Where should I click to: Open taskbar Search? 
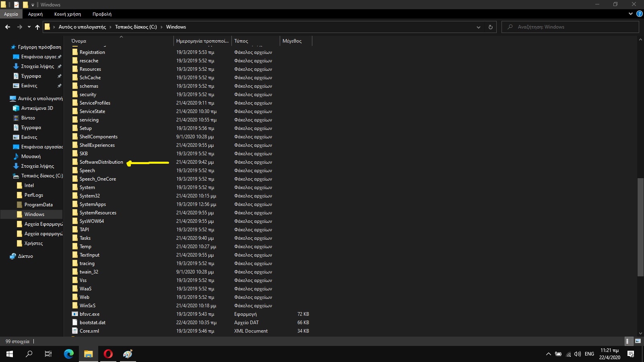pos(29,354)
